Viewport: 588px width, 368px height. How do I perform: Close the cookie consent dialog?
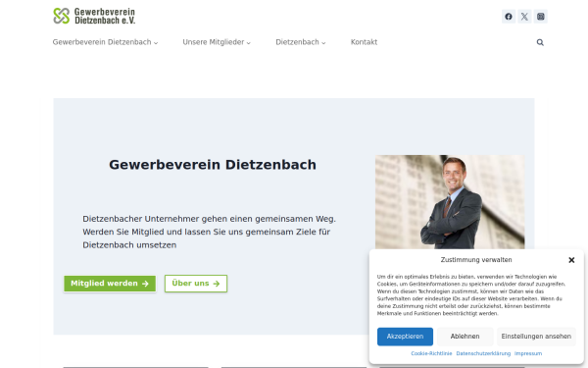(571, 260)
